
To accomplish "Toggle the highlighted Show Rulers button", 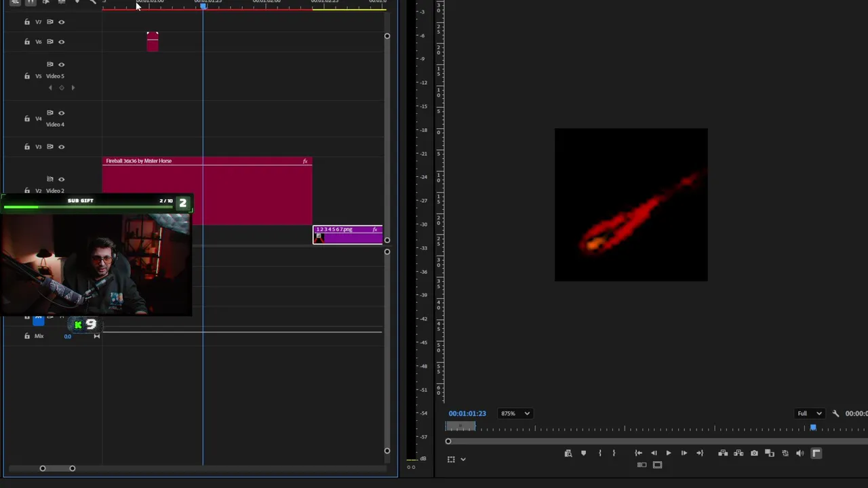I will click(816, 453).
